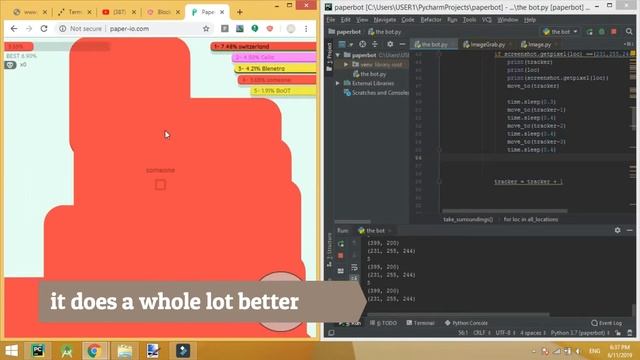Click the green Rerun button in top toolbar
Image resolution: width=640 pixels, height=360 pixels.
[589, 31]
